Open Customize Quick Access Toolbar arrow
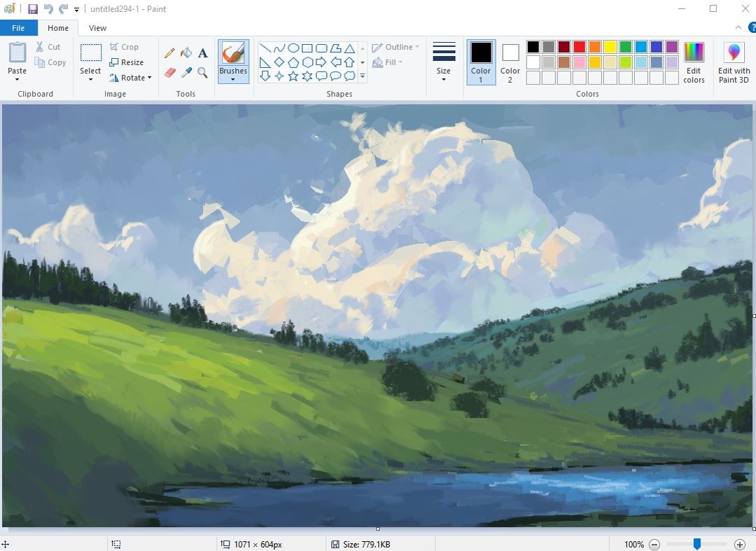The height and width of the screenshot is (551, 756). (77, 9)
